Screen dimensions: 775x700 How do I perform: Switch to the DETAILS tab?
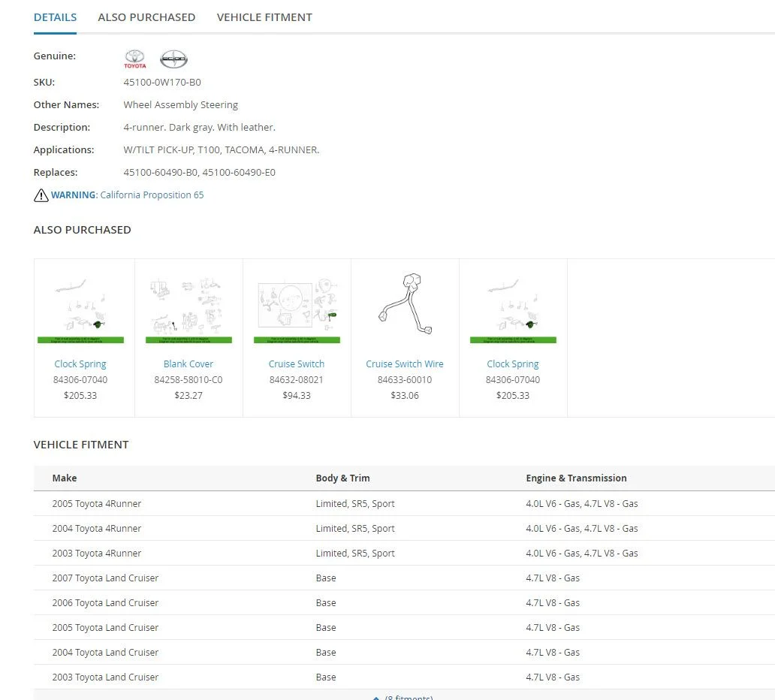[55, 17]
